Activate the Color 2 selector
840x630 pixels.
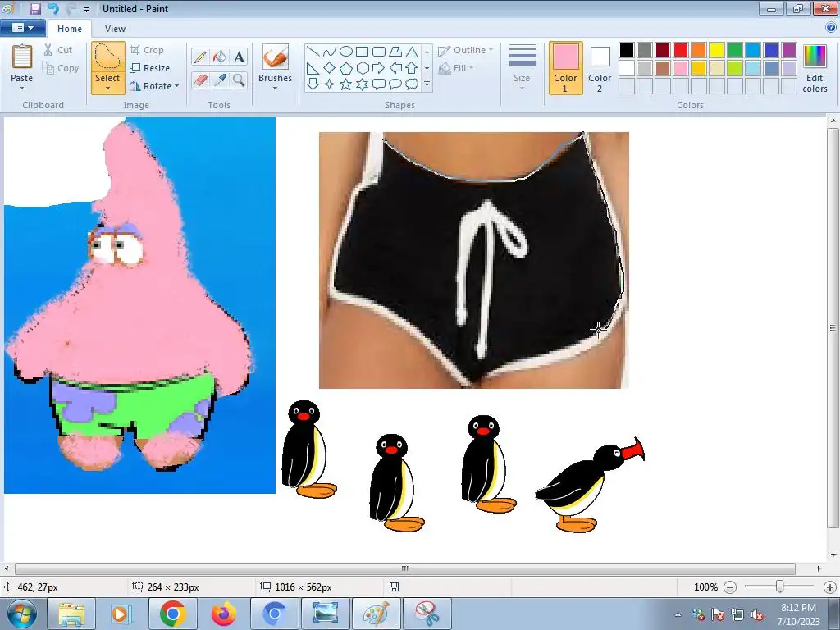tap(600, 68)
